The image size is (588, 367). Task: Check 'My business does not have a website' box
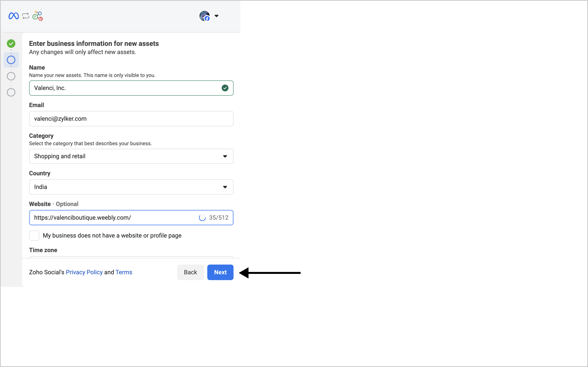point(34,235)
